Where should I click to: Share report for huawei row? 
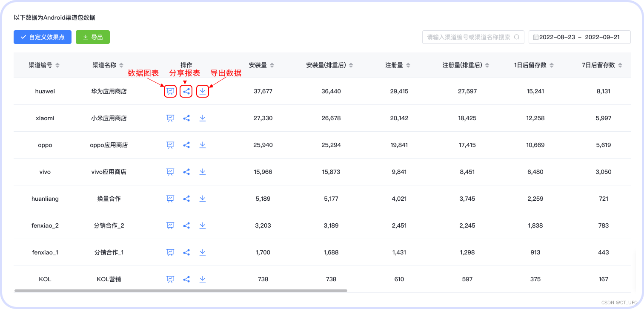(x=186, y=91)
